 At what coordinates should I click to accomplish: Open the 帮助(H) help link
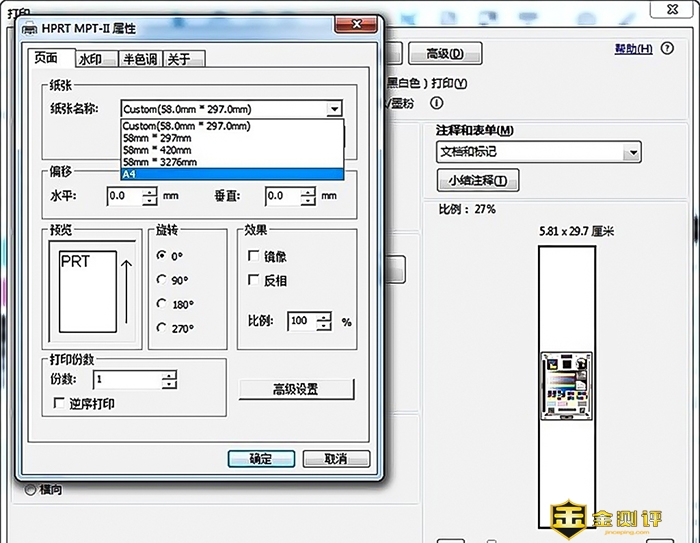[633, 49]
